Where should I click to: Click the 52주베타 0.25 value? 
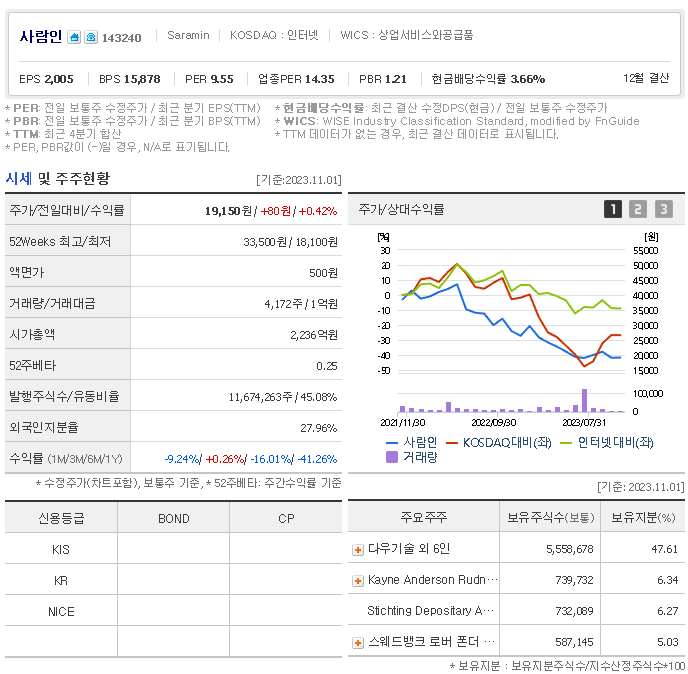tap(327, 366)
